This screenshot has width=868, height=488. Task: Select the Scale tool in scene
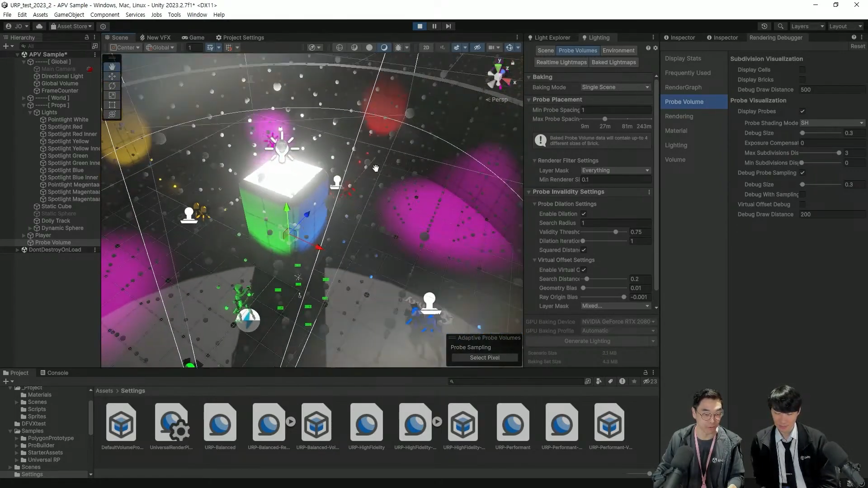click(112, 95)
